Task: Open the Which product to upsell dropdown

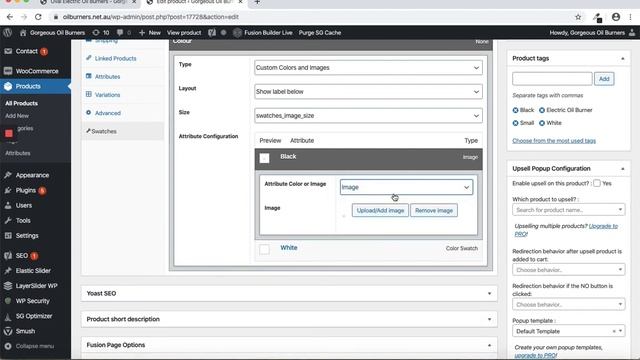Action: pyautogui.click(x=569, y=210)
